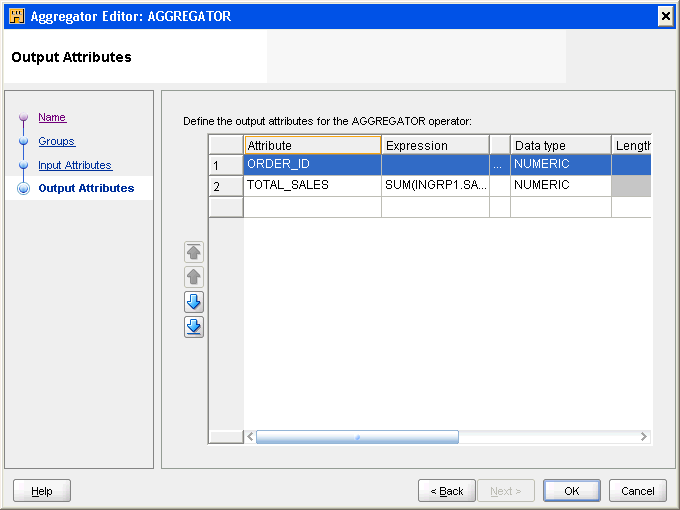This screenshot has width=680, height=510.
Task: Open the expression builder ellipsis for ORDER_ID
Action: point(499,165)
